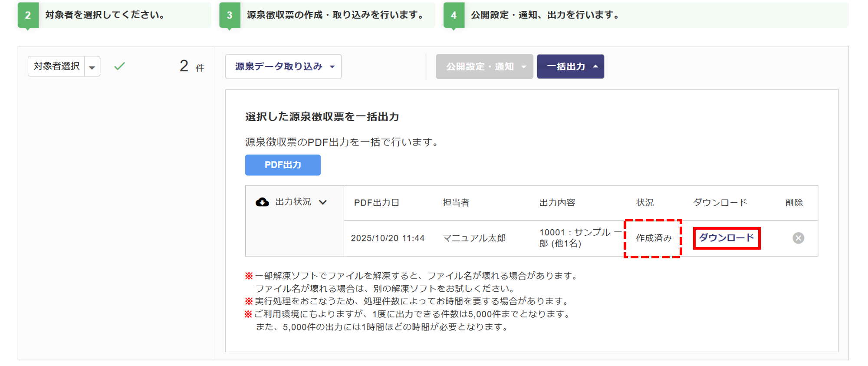
Task: Click the PDF出力日 column header
Action: [376, 203]
